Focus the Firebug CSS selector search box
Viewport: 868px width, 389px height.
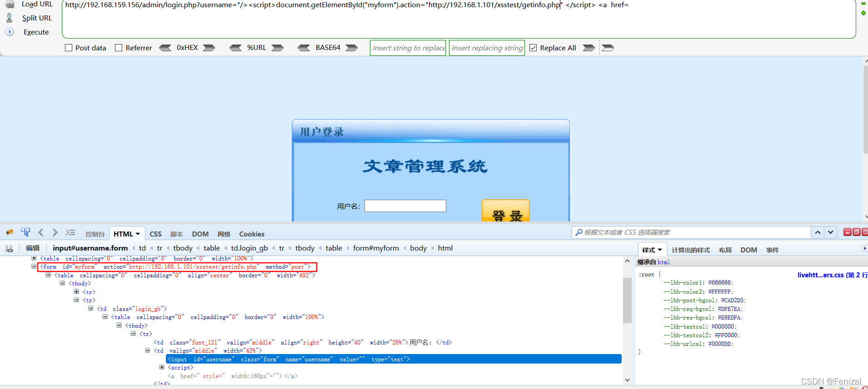pos(691,232)
